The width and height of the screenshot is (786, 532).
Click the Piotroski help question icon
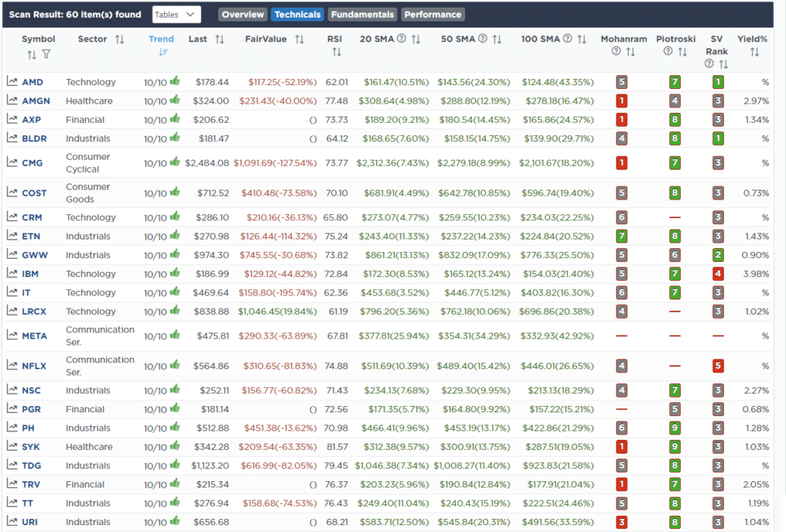668,51
